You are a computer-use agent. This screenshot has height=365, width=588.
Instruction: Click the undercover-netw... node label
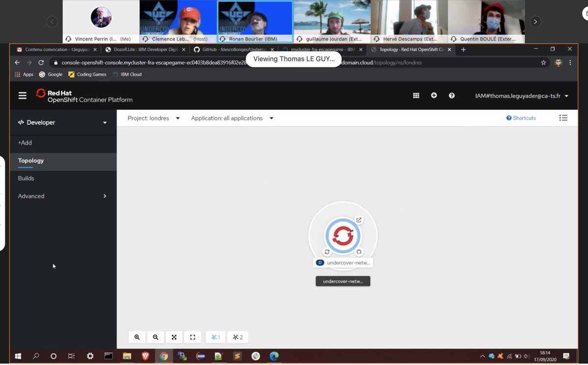pyautogui.click(x=343, y=263)
